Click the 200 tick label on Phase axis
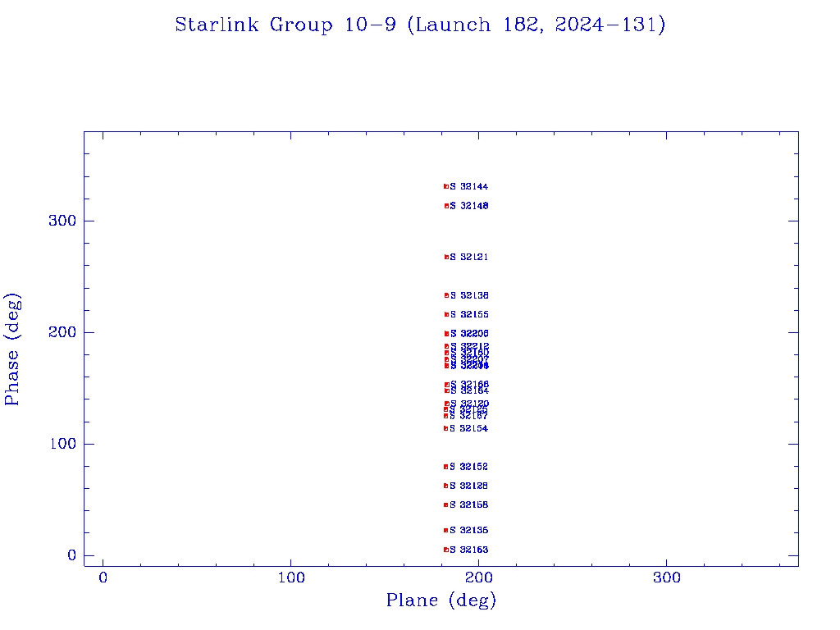The height and width of the screenshot is (630, 840). [x=62, y=332]
